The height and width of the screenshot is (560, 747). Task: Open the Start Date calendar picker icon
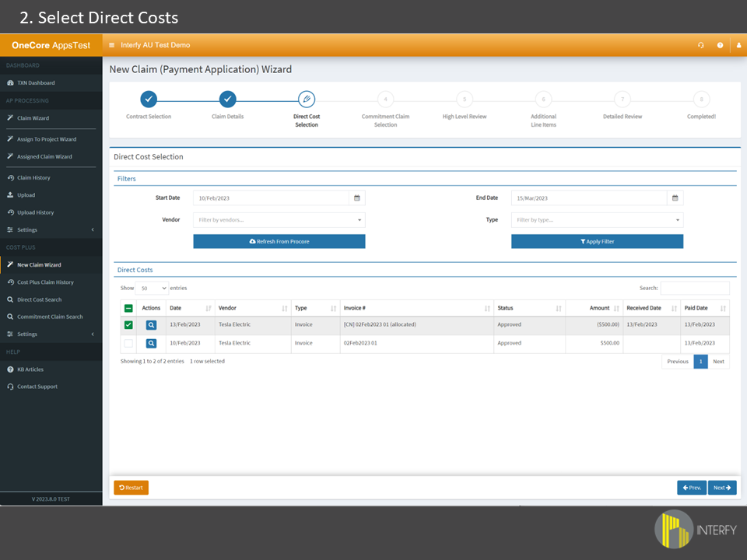point(356,198)
